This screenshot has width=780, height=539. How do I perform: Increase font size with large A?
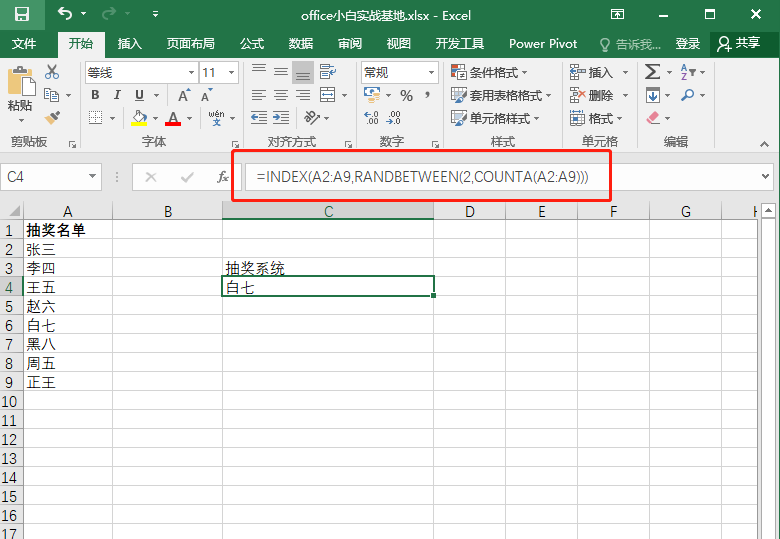(x=184, y=95)
